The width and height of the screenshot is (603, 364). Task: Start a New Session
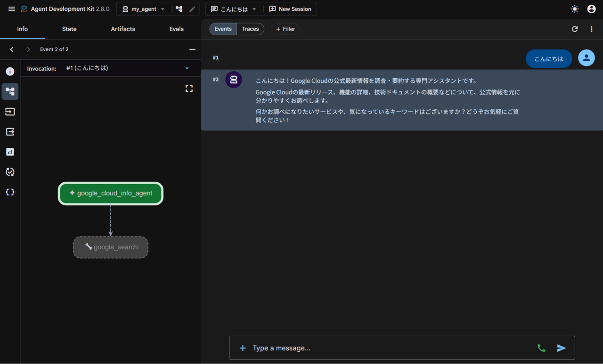pyautogui.click(x=290, y=9)
